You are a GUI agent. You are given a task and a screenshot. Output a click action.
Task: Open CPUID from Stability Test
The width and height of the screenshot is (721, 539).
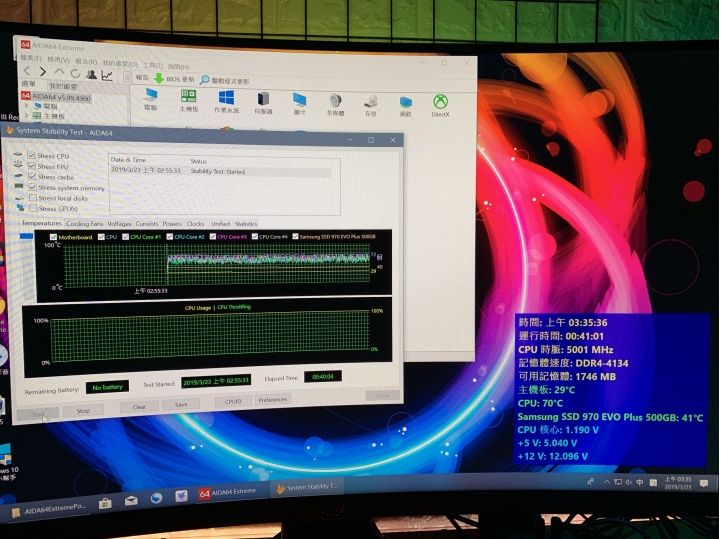tap(233, 401)
